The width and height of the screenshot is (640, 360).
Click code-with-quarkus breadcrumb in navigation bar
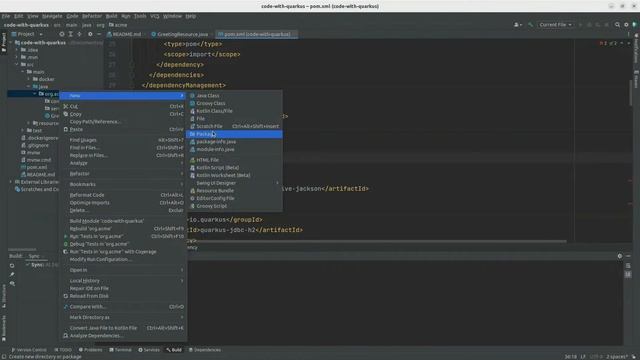[27, 25]
